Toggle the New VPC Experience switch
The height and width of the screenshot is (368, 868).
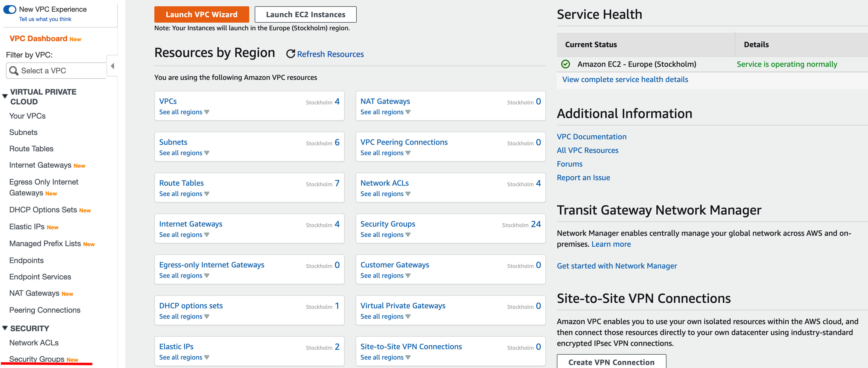(10, 10)
